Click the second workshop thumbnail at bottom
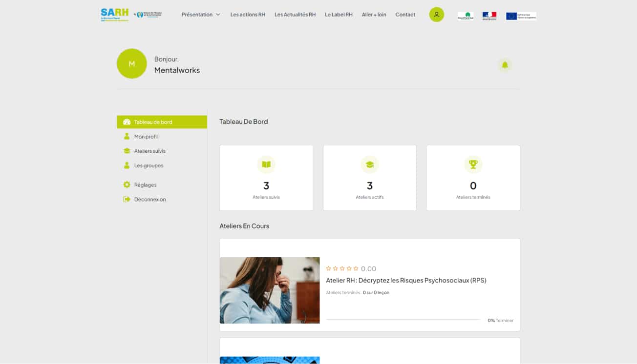Viewport: 637px width, 364px height. point(270,360)
